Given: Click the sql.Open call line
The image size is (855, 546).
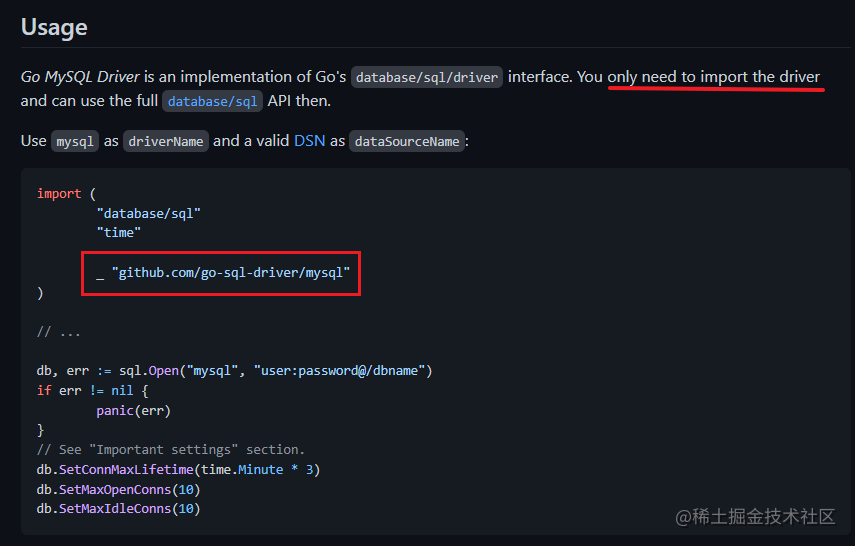Looking at the screenshot, I should tap(234, 371).
